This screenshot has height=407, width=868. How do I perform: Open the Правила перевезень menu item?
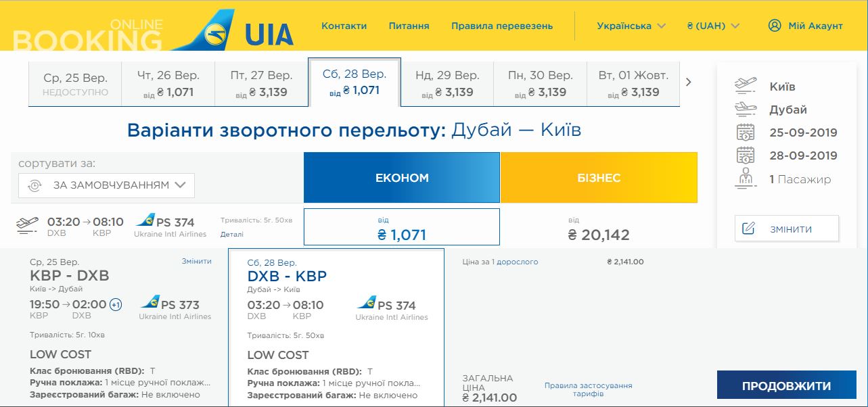point(502,26)
